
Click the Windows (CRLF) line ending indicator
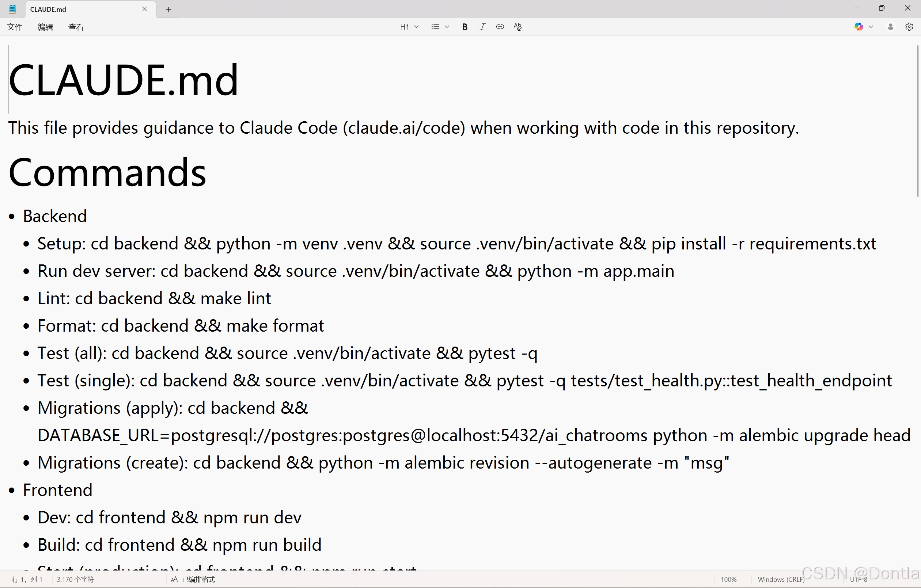(x=781, y=579)
